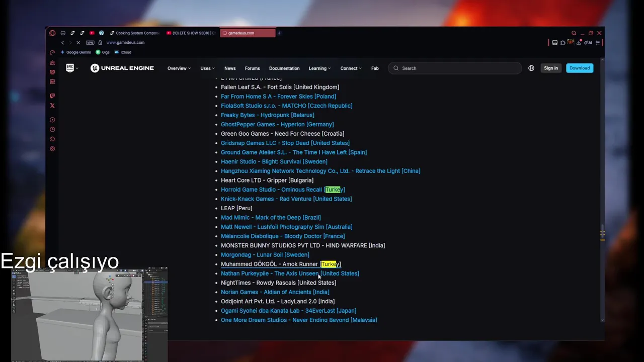Click the pinned YouTube tab icon
Image resolution: width=644 pixels, height=362 pixels.
tap(92, 33)
